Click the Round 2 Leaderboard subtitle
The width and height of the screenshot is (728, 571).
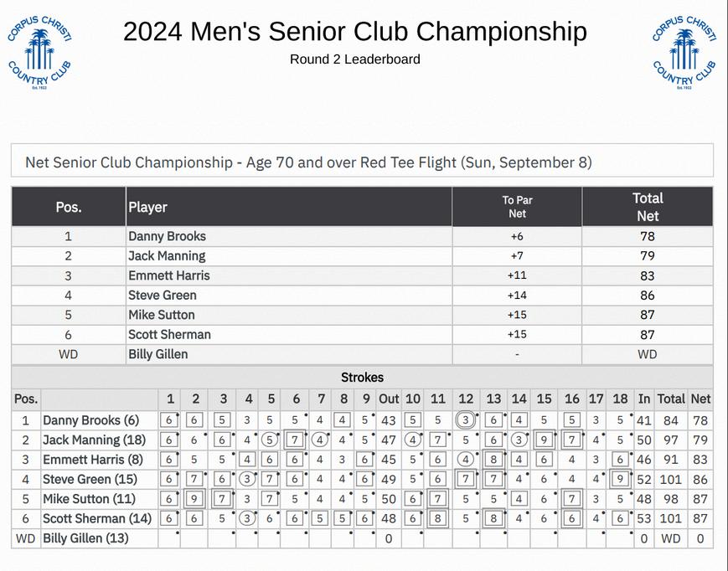tap(355, 59)
